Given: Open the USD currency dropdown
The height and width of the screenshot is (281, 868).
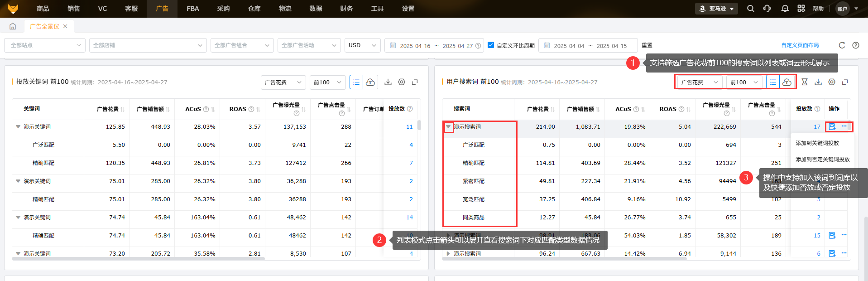Looking at the screenshot, I should coord(362,45).
